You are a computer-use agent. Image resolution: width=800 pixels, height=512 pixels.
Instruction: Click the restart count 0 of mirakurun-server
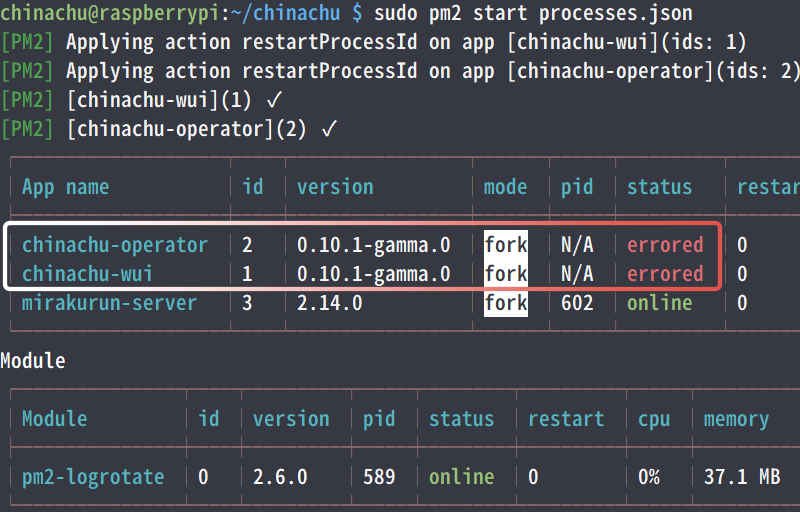[x=742, y=303]
